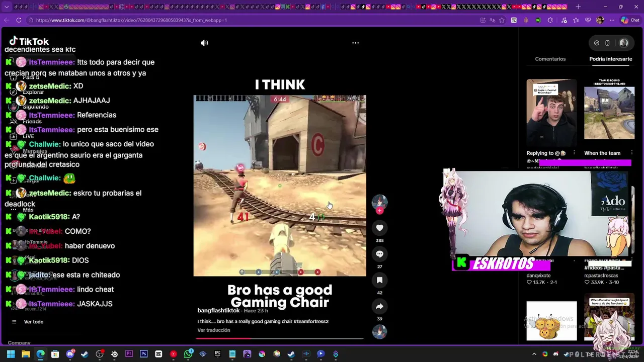Open the Windows Start menu

pos(11,354)
